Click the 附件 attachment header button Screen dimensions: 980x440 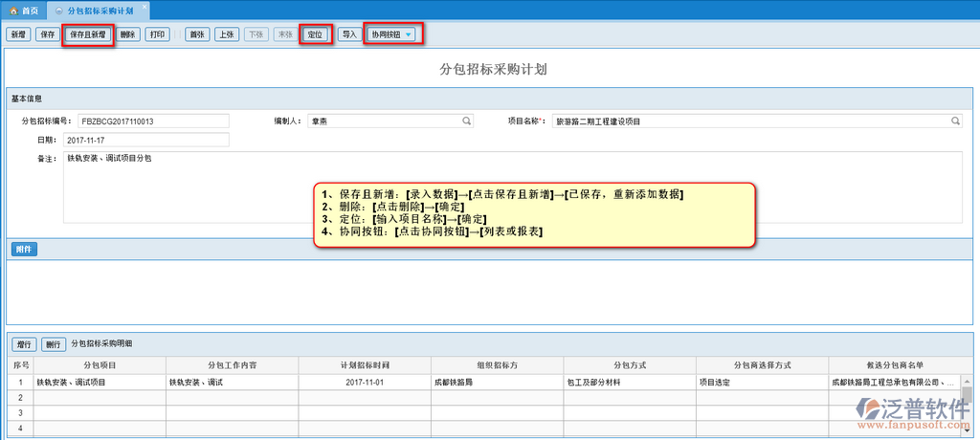click(x=25, y=249)
